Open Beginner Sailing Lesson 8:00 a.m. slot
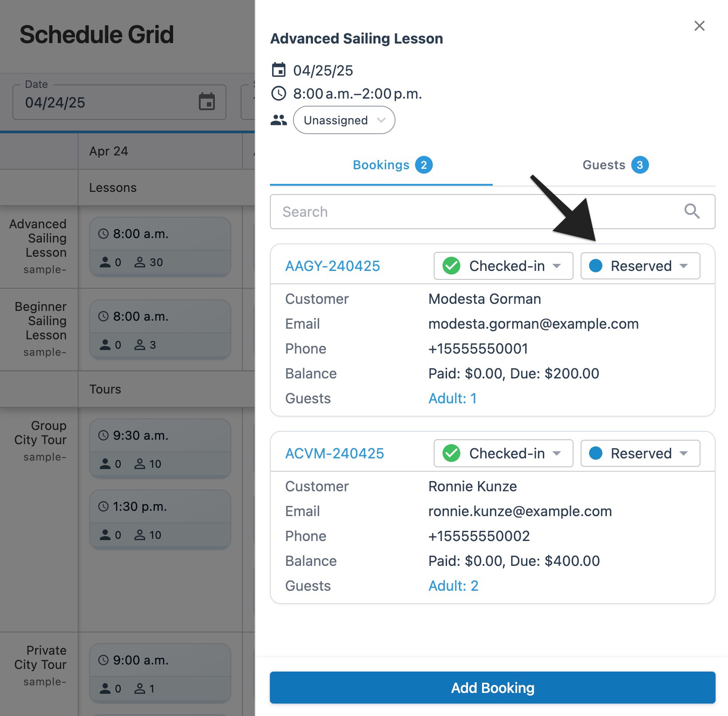The width and height of the screenshot is (728, 716). point(160,329)
